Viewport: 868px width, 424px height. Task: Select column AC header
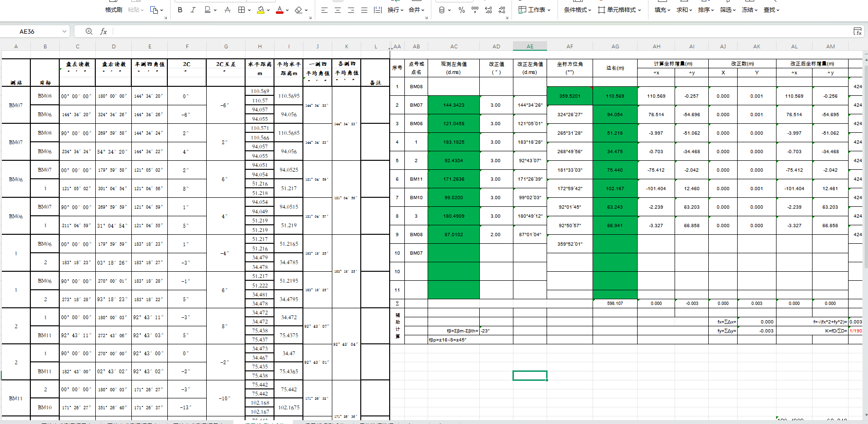454,46
